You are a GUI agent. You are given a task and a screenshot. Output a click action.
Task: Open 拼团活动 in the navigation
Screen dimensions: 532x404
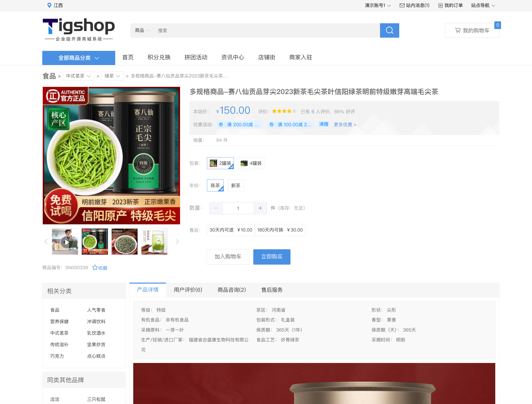[x=196, y=57]
